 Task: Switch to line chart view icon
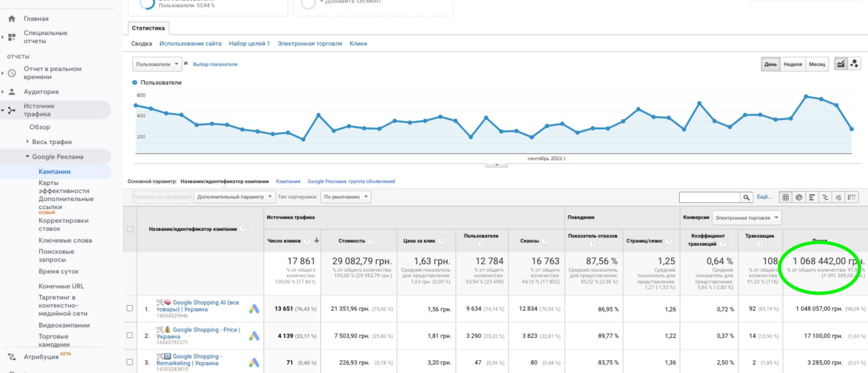click(841, 64)
